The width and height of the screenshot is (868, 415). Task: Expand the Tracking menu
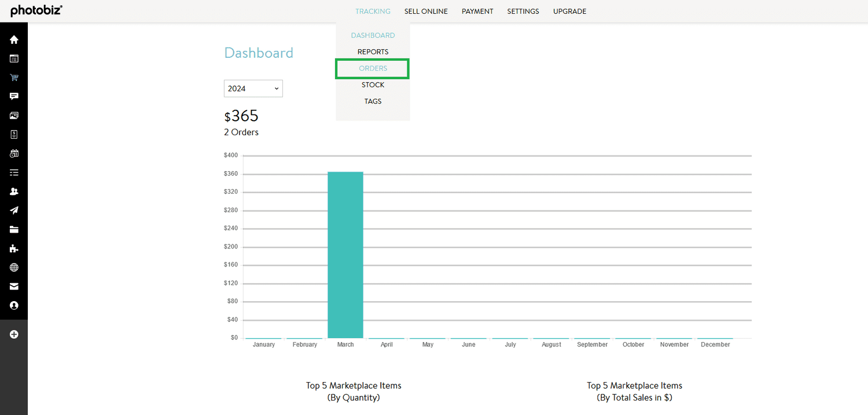tap(373, 12)
